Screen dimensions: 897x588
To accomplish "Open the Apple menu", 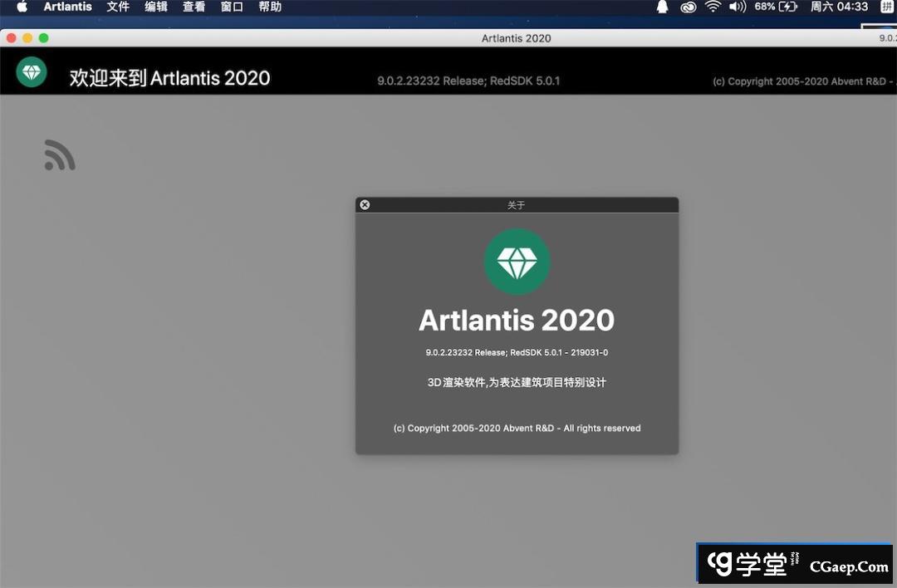I will click(22, 7).
